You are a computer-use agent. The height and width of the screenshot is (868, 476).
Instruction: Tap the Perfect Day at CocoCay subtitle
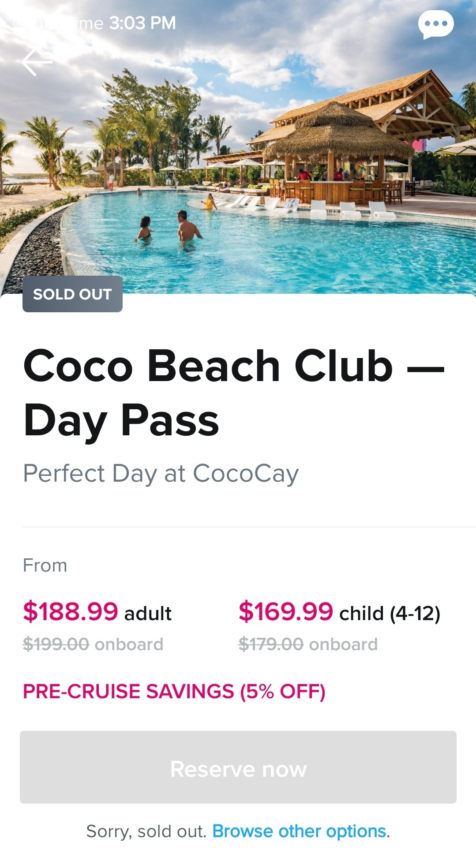click(161, 474)
